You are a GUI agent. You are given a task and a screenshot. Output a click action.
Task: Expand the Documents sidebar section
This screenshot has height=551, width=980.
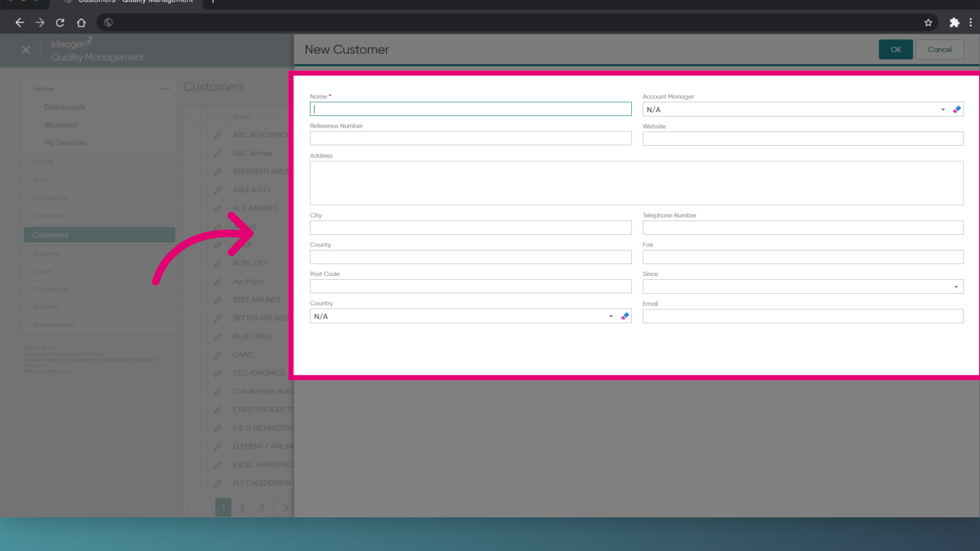(99, 198)
